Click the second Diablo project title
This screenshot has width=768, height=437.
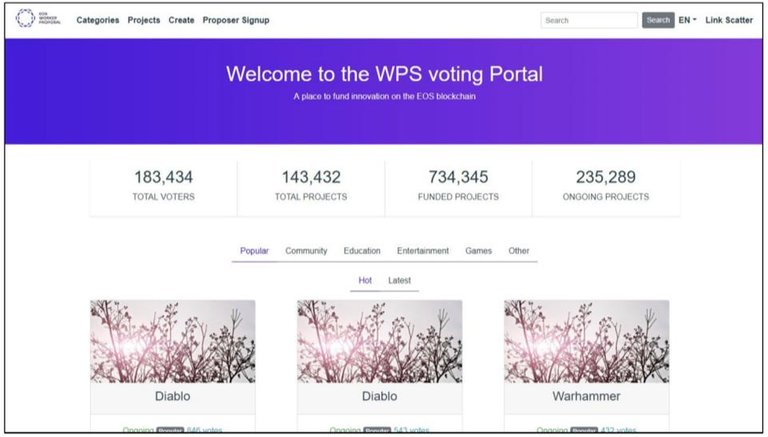click(380, 396)
